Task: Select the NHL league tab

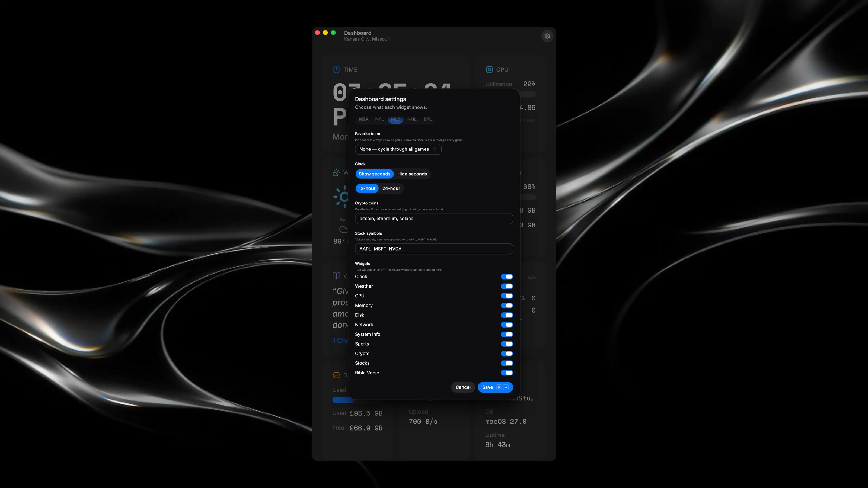Action: click(x=412, y=119)
